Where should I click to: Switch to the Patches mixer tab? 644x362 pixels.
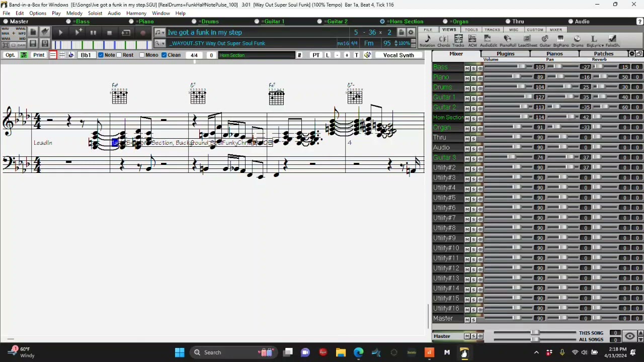[x=603, y=54]
